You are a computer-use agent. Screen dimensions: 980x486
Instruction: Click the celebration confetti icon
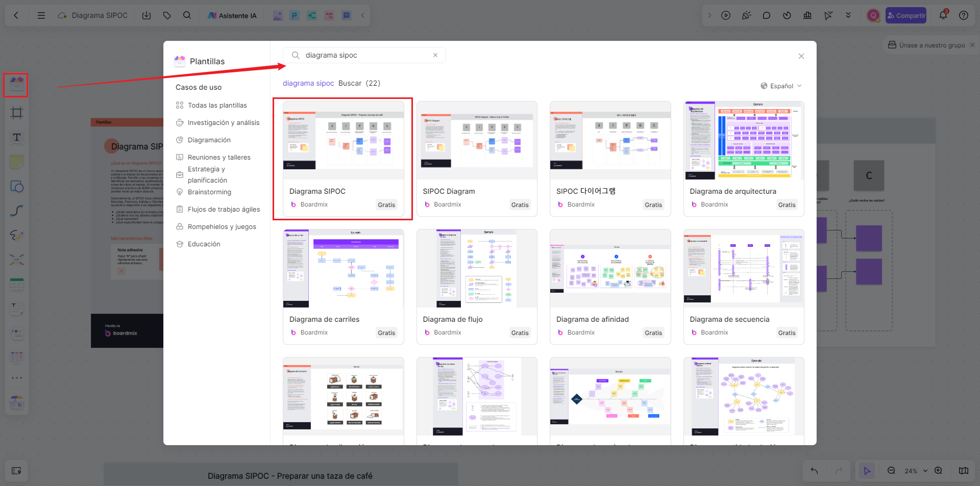pyautogui.click(x=746, y=15)
